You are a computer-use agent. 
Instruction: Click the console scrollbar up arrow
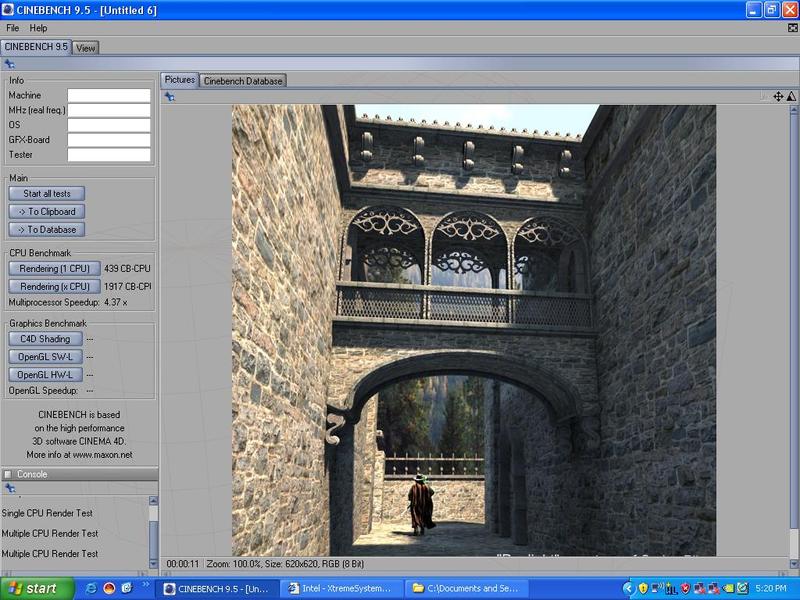(x=153, y=501)
